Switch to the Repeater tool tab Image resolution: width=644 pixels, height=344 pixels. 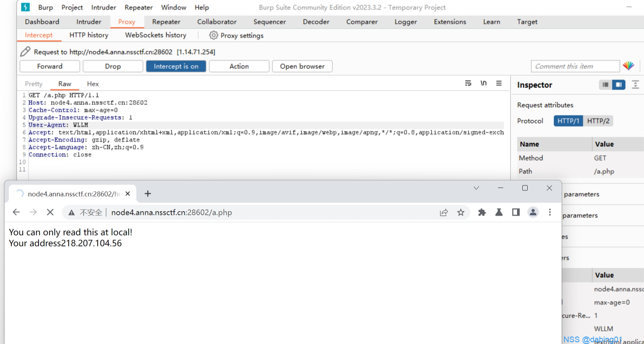(166, 22)
